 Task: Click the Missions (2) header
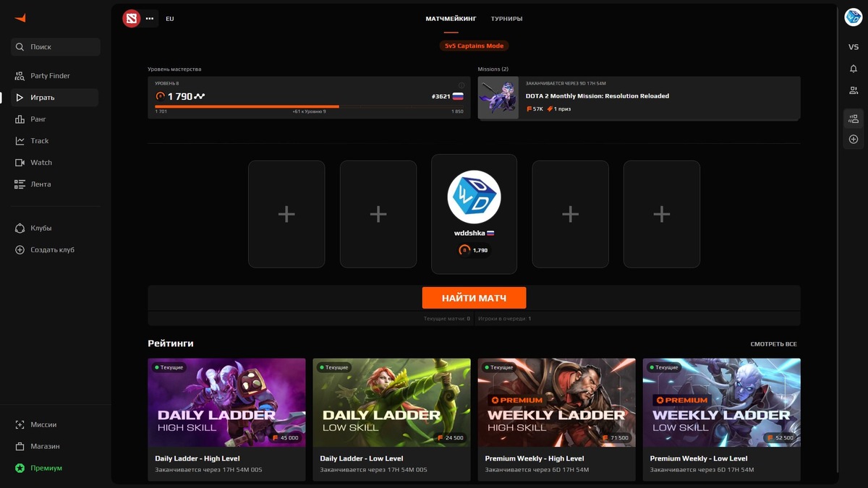tap(493, 69)
